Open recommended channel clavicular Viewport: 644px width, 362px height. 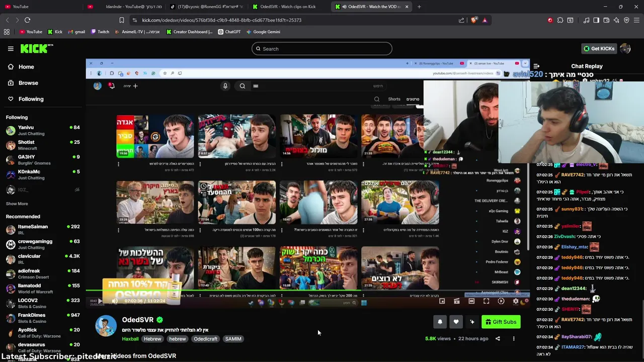coord(43,259)
